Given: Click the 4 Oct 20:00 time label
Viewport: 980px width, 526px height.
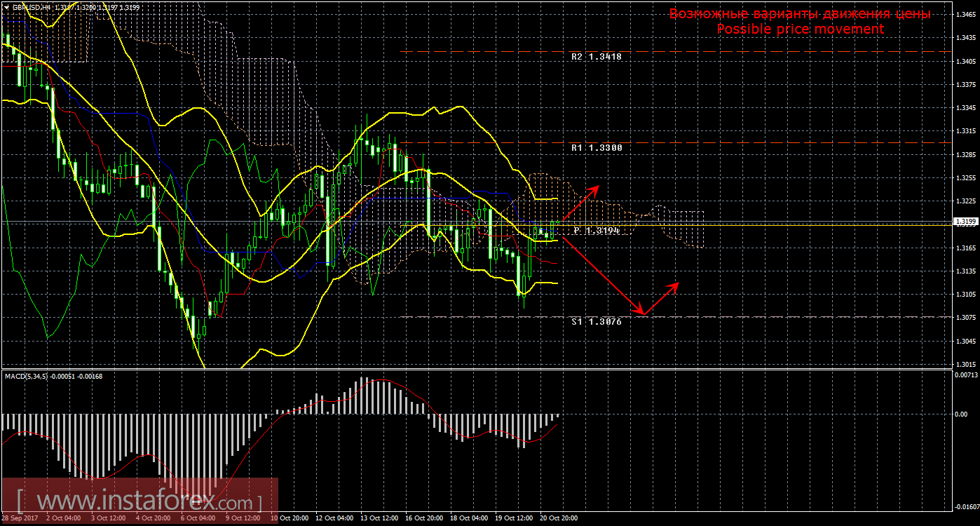Looking at the screenshot, I should 154,518.
